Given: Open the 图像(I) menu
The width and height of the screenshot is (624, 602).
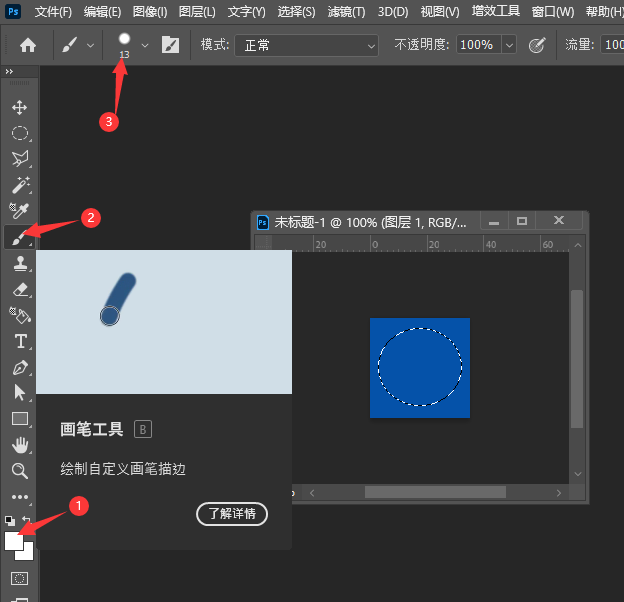Looking at the screenshot, I should tap(150, 12).
